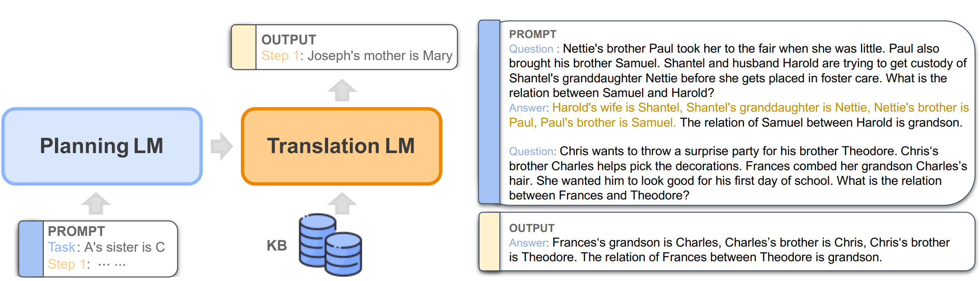Click the second 'Question' label about Chris

531,151
